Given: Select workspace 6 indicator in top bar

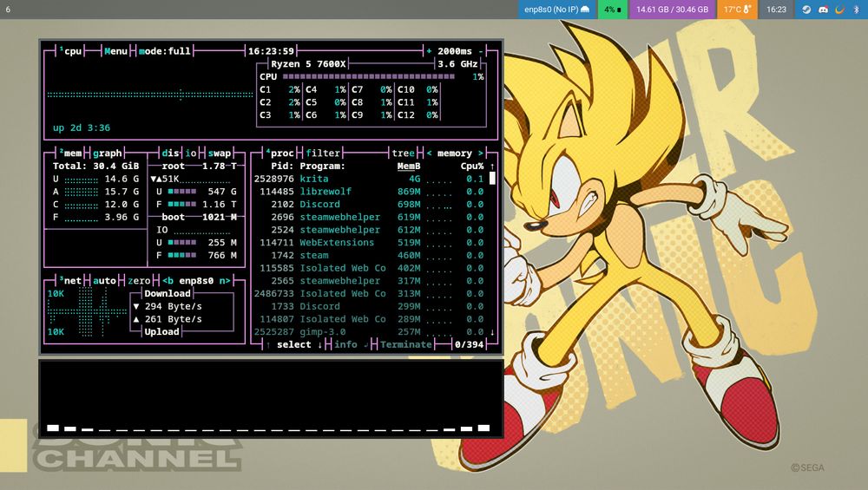Looking at the screenshot, I should click(x=8, y=10).
